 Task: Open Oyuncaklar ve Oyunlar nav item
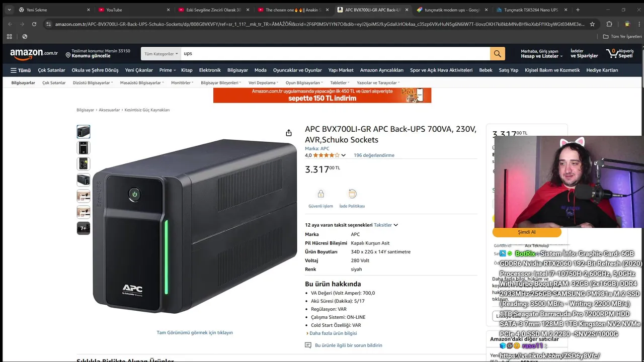pos(297,70)
